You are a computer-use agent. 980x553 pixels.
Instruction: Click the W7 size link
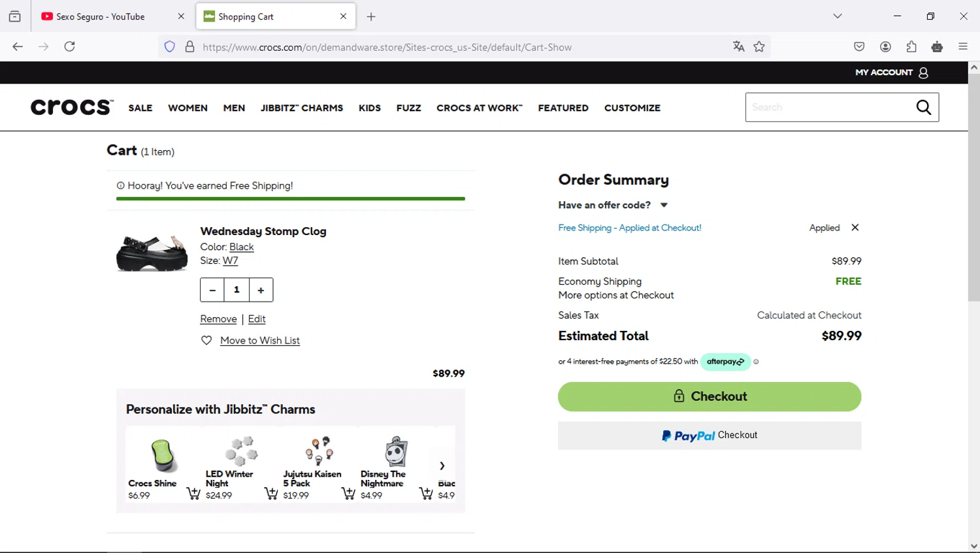pos(230,261)
